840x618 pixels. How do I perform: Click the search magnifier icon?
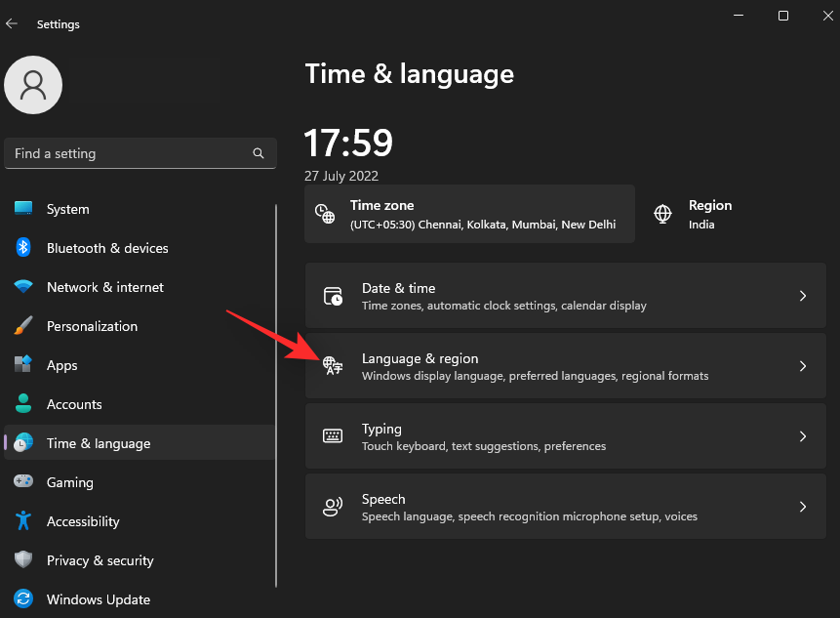tap(259, 153)
